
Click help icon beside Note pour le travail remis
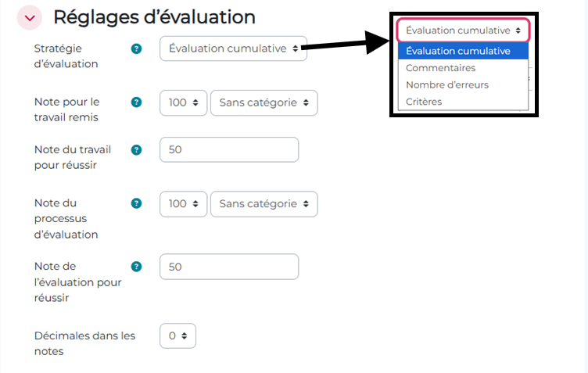(137, 102)
